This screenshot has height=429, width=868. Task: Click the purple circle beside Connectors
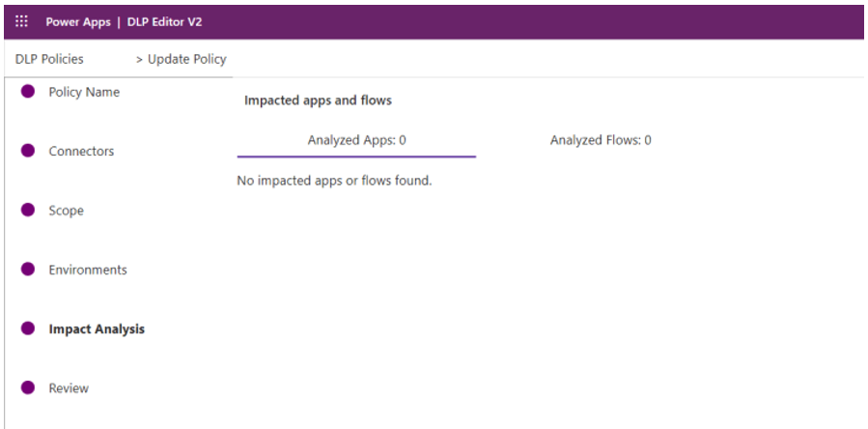[x=28, y=151]
